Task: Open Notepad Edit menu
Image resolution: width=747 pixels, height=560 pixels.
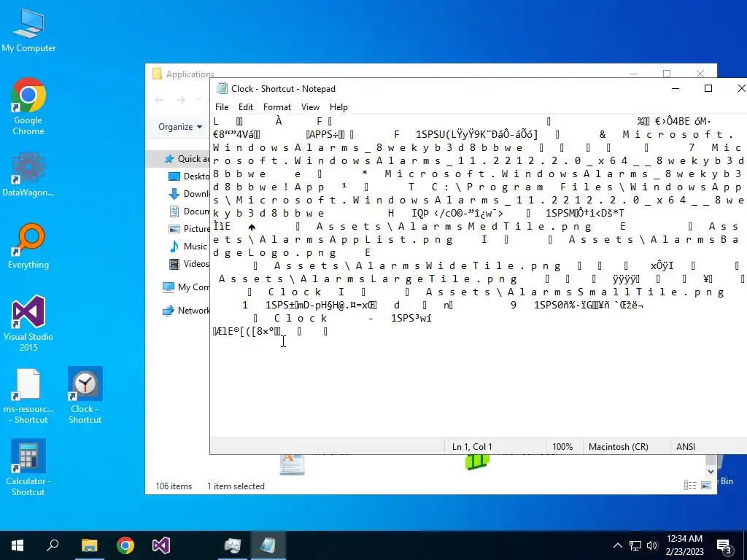Action: coord(246,107)
